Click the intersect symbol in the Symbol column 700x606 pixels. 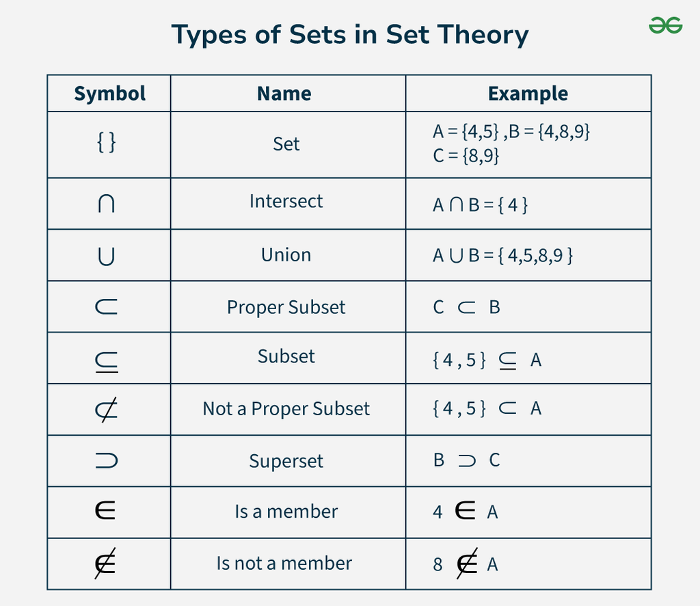pyautogui.click(x=107, y=204)
